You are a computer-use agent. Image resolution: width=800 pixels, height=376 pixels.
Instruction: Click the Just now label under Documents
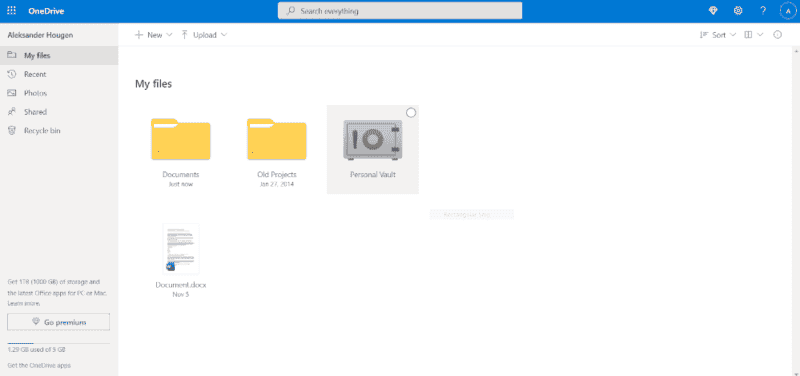tap(181, 184)
